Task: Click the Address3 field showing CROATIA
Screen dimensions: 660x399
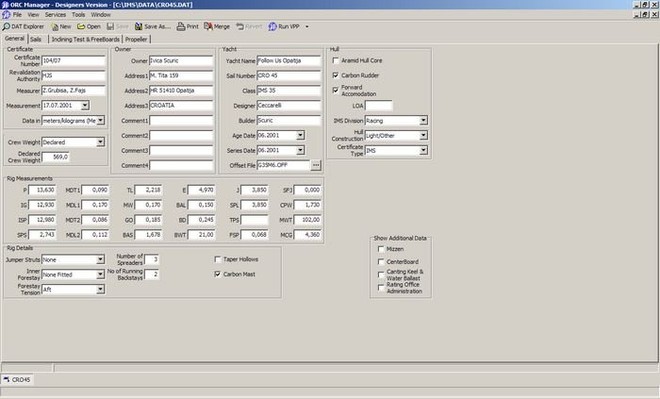Action: pyautogui.click(x=181, y=106)
